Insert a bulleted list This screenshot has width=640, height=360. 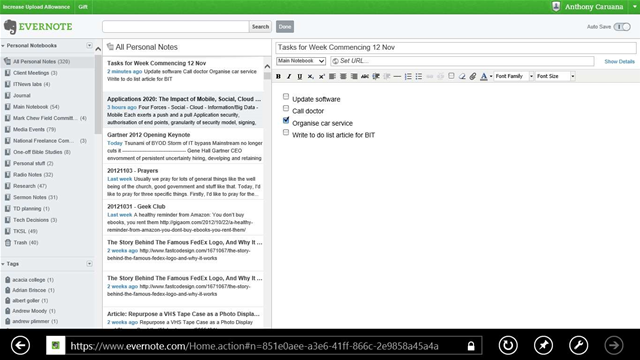point(419,76)
